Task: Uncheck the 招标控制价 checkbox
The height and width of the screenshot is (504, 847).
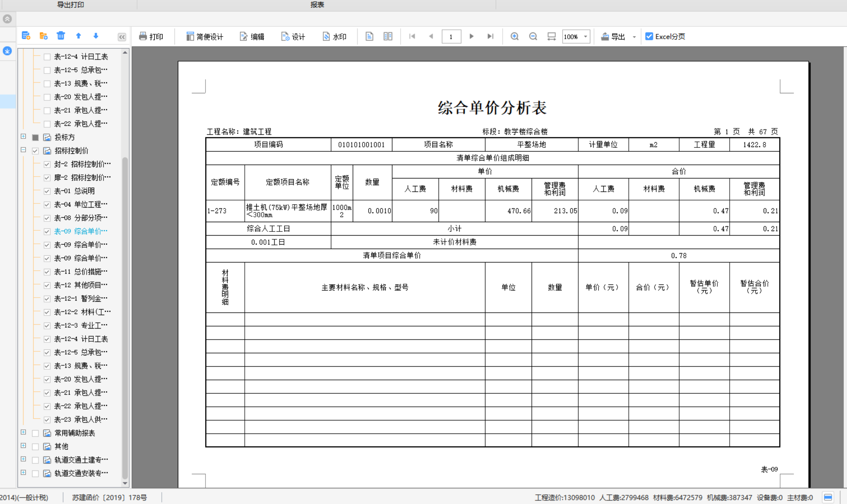Action: 35,151
